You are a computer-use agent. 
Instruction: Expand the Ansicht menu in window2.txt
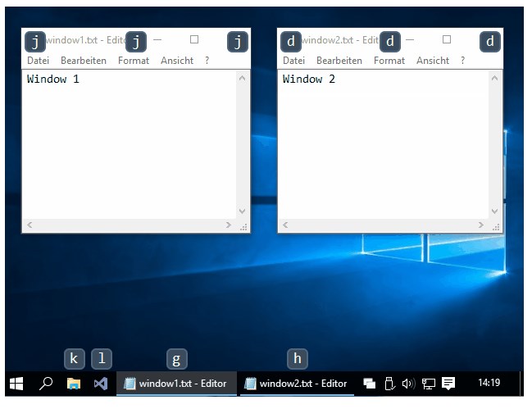point(432,61)
